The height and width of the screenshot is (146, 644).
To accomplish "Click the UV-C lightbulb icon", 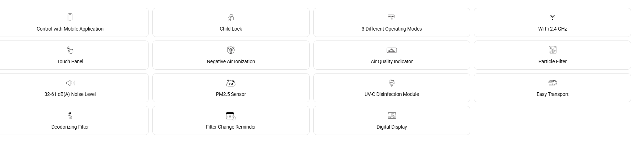I will (x=392, y=83).
